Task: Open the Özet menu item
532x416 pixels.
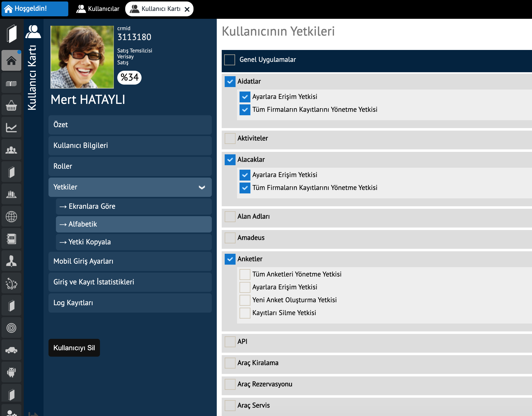Action: pyautogui.click(x=130, y=125)
